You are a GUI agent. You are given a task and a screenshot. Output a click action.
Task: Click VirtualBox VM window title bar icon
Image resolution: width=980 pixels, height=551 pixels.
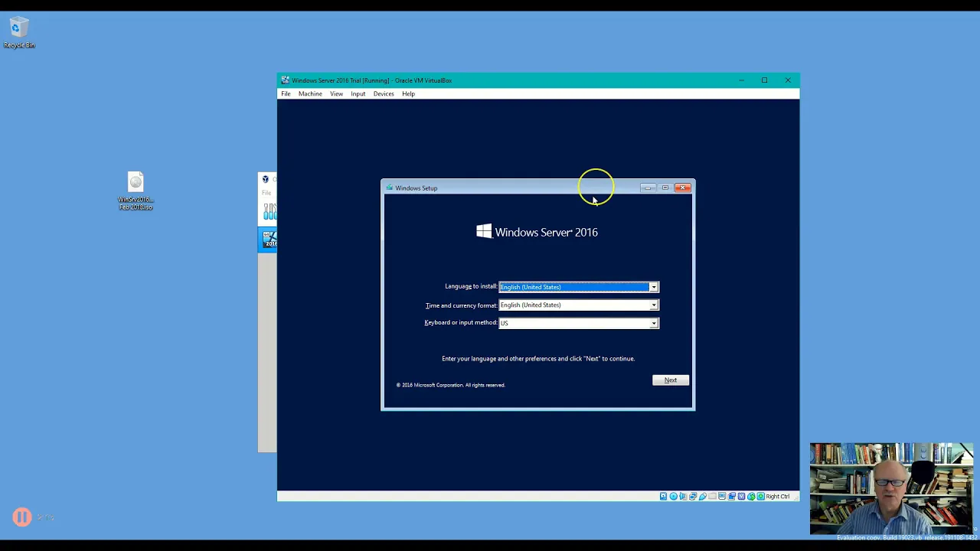(285, 80)
